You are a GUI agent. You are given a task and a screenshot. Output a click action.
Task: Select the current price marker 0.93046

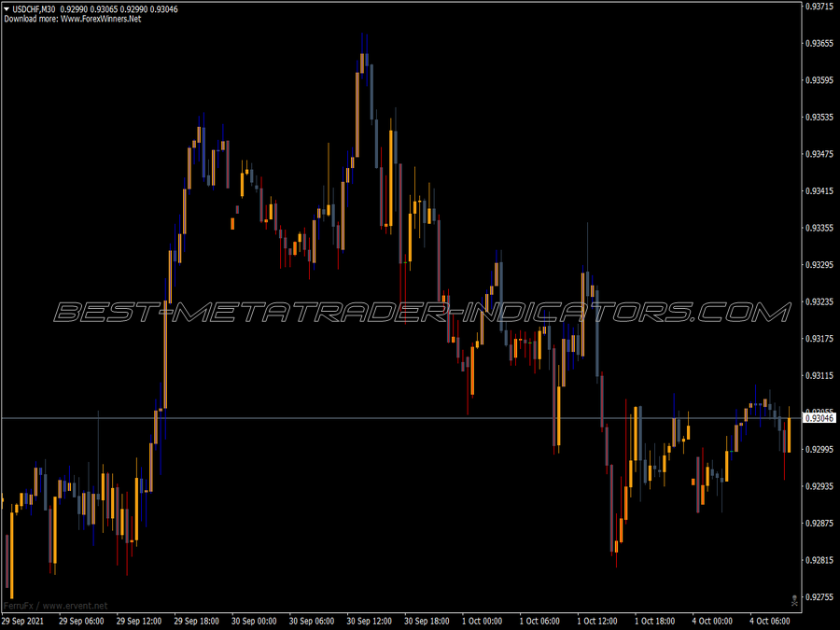819,418
